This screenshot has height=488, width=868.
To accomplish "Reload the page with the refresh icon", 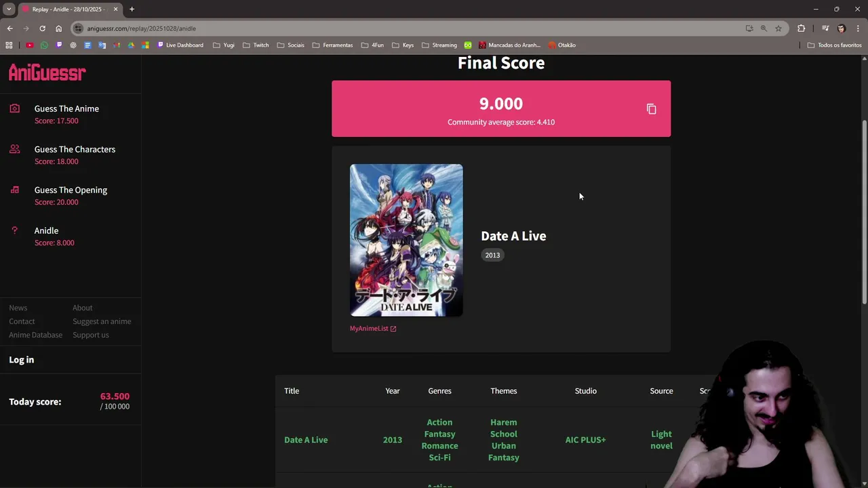I will [42, 28].
